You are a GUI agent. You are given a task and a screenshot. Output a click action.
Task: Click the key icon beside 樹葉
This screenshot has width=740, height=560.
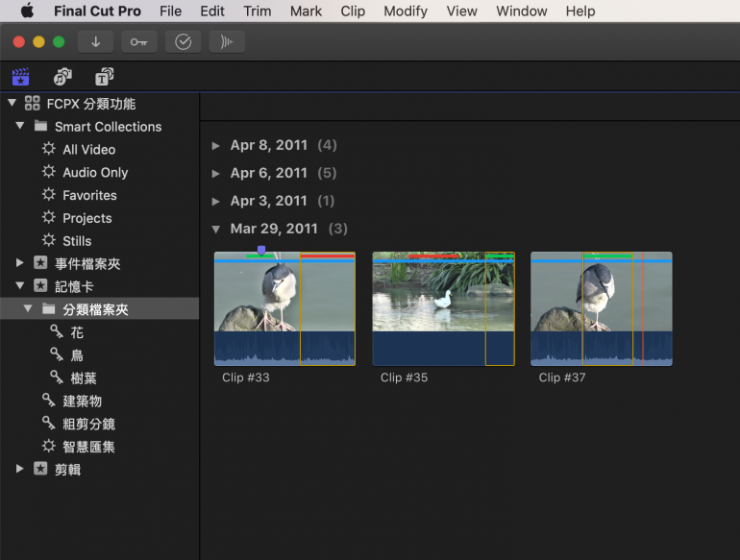pos(57,377)
